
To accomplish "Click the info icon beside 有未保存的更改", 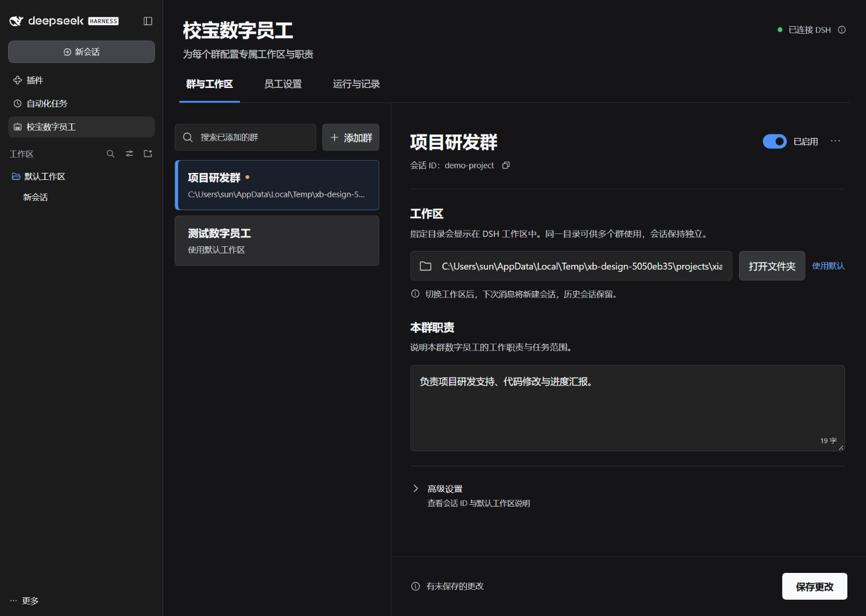I will (415, 586).
